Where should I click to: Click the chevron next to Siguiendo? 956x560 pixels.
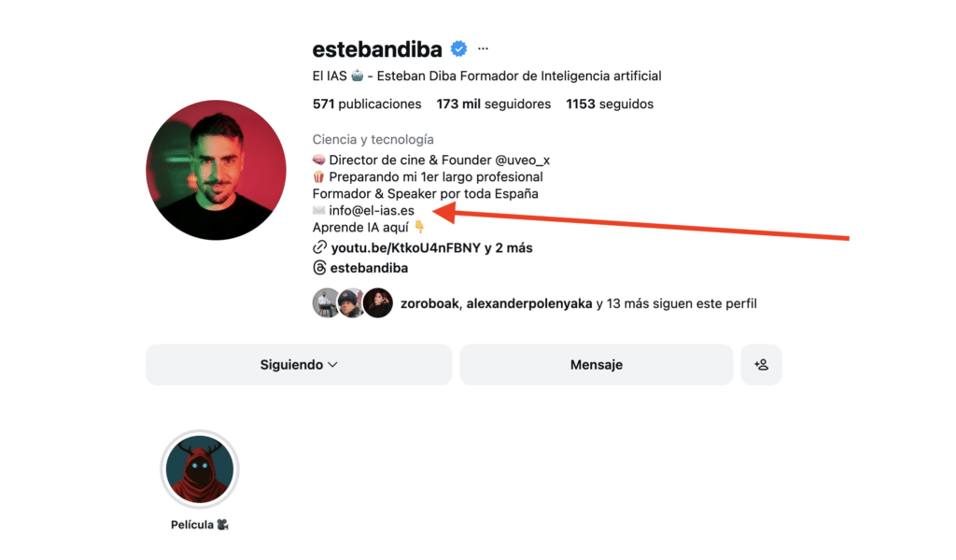click(x=333, y=365)
